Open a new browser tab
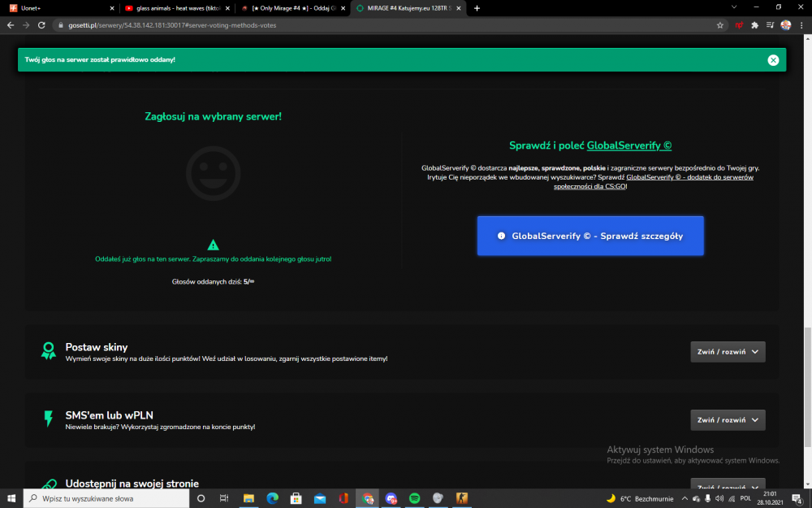 477,8
